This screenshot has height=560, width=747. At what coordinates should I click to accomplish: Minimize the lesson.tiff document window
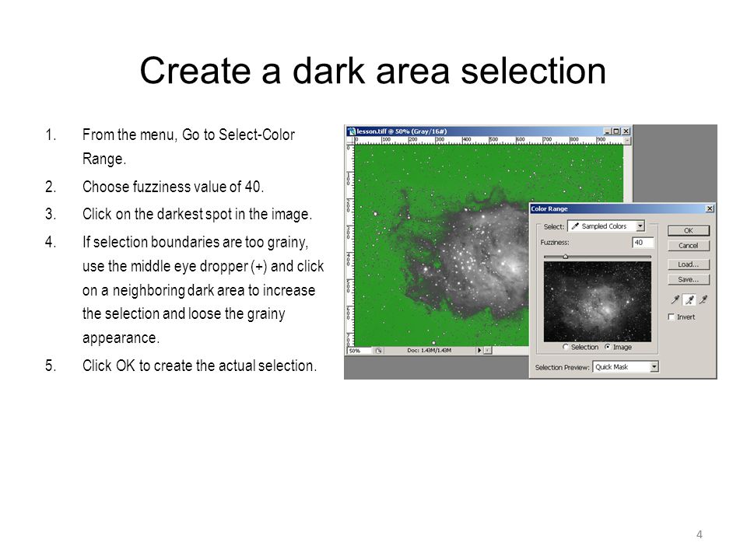click(x=608, y=131)
